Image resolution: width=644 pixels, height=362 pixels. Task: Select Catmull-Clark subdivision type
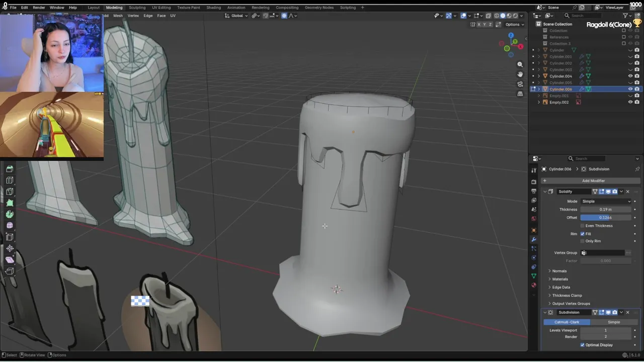(x=567, y=322)
